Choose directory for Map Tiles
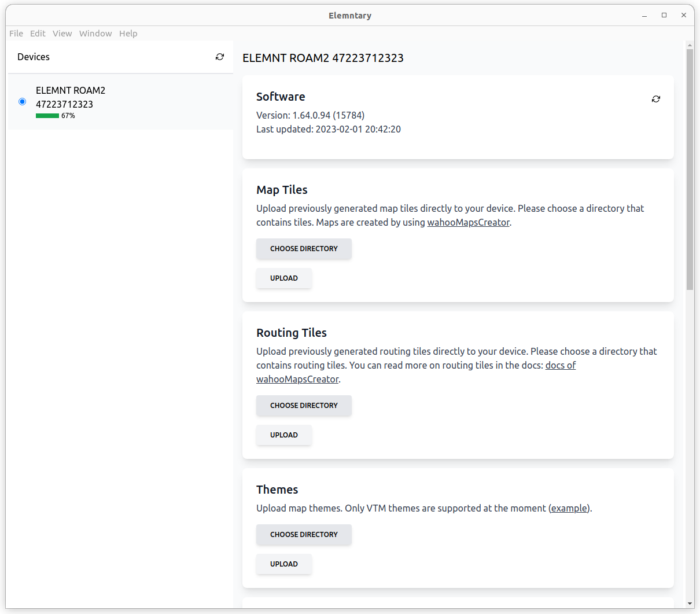700x614 pixels. tap(304, 249)
